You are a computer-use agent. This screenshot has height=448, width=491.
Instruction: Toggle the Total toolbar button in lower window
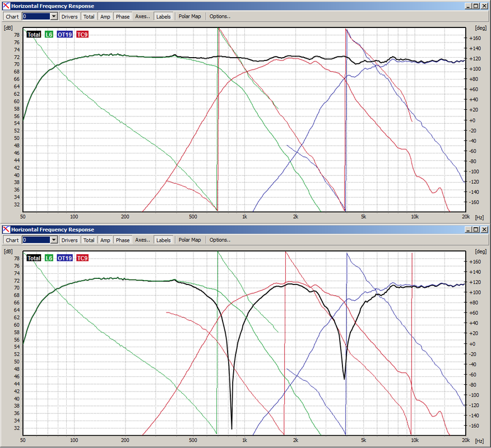(89, 240)
